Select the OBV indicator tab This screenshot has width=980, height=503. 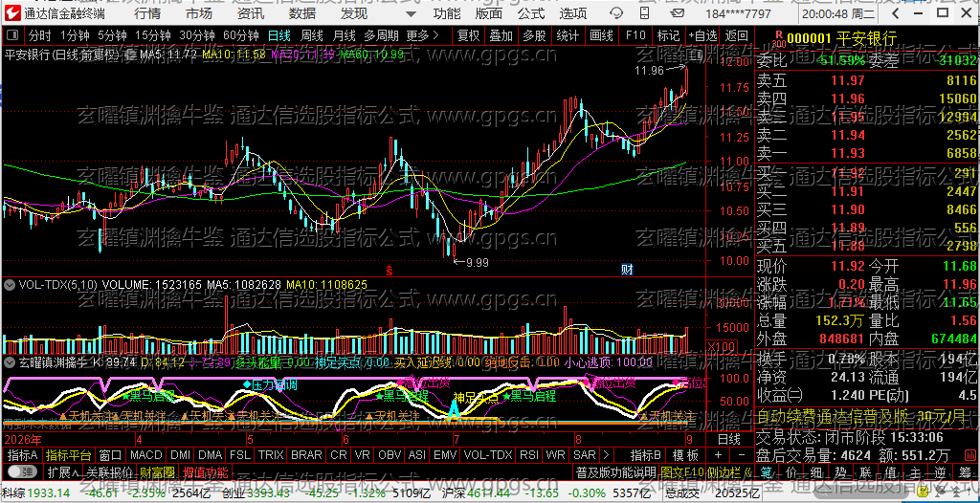point(390,455)
